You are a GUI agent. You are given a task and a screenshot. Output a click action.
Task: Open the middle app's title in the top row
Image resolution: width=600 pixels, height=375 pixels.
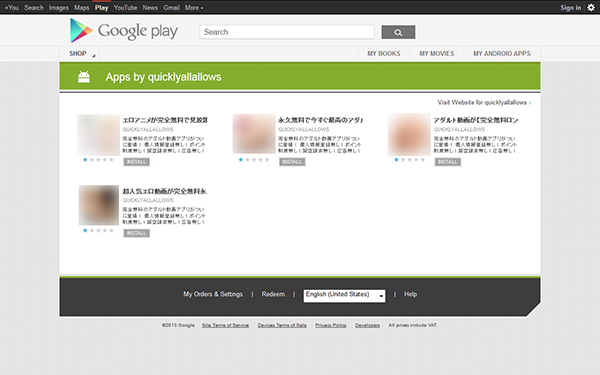[x=320, y=120]
